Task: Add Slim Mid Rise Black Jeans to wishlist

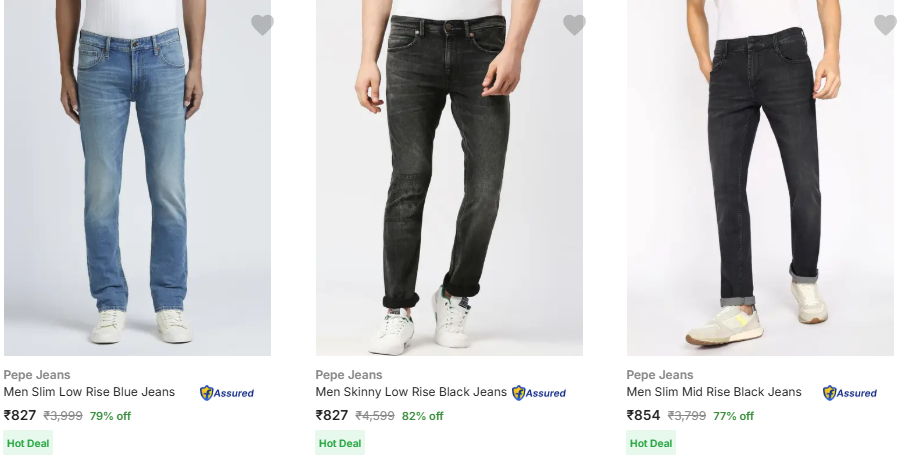Action: point(885,25)
